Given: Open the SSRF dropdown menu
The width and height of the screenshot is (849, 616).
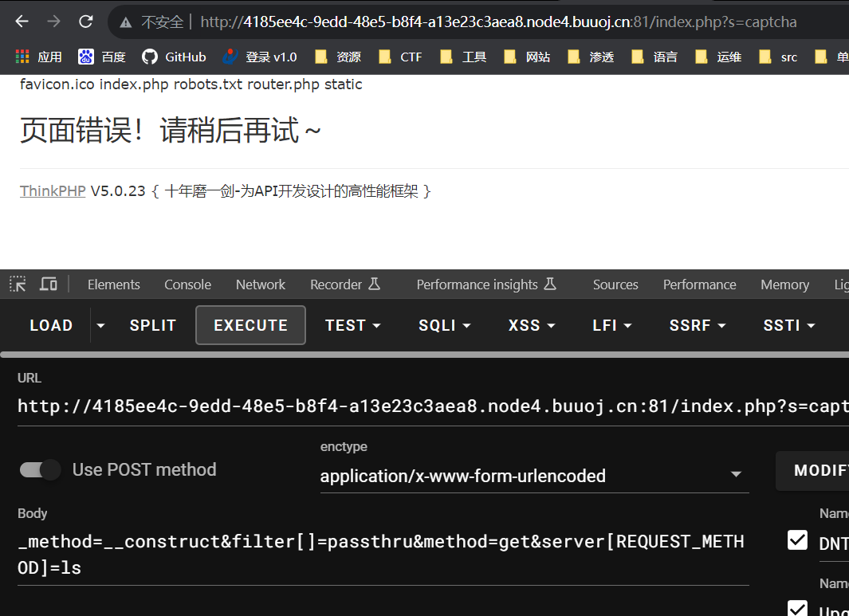Looking at the screenshot, I should coord(698,325).
